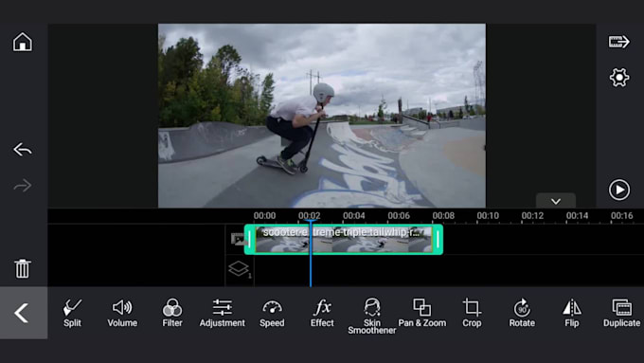
Task: Jump to 00:12 on the time ruler
Action: [x=532, y=215]
